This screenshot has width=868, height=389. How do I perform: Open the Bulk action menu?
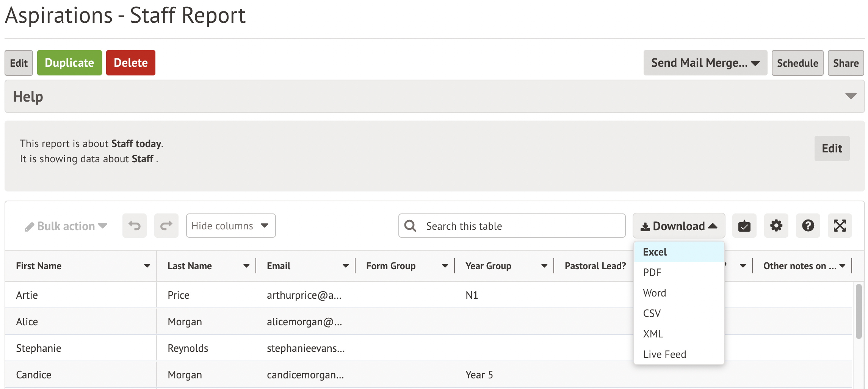[66, 226]
